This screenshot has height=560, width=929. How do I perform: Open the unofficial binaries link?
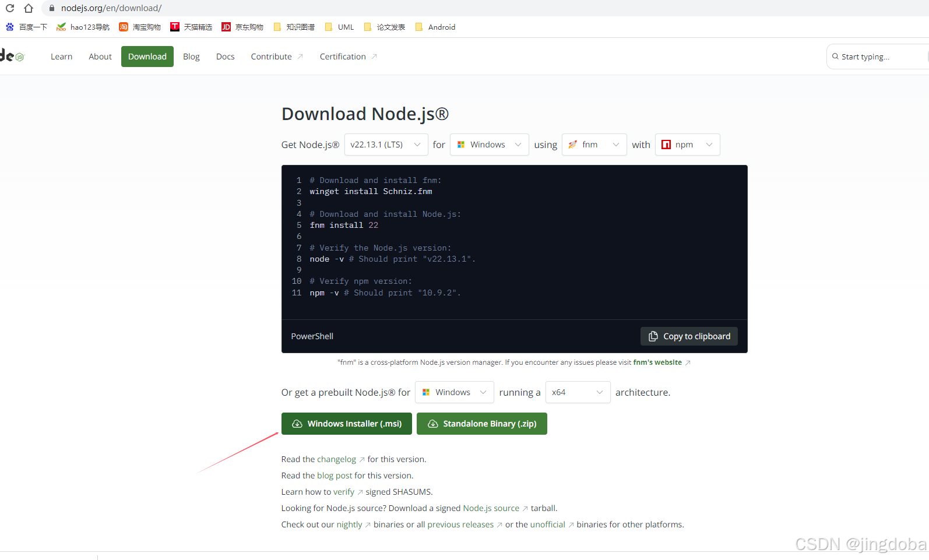click(x=548, y=524)
